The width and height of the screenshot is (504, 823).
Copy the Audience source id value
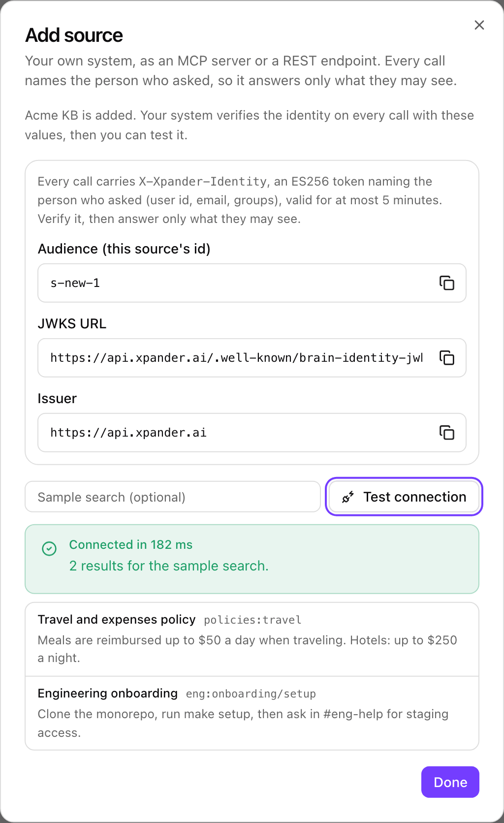pos(447,283)
